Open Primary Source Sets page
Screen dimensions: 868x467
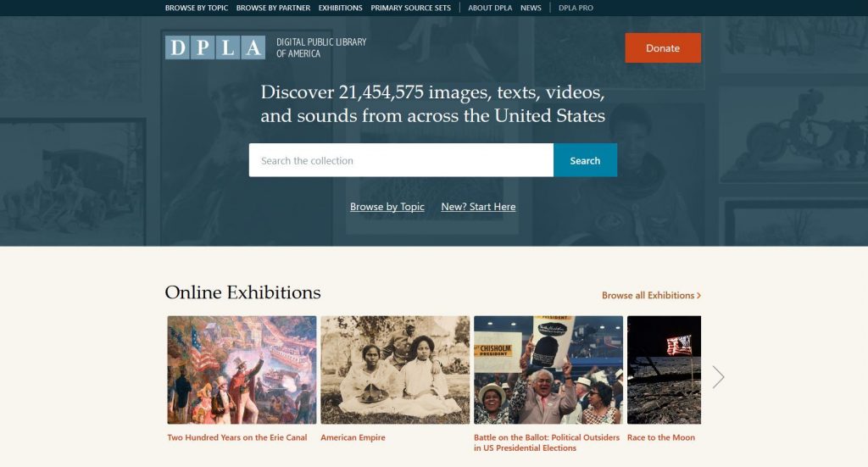click(x=411, y=8)
